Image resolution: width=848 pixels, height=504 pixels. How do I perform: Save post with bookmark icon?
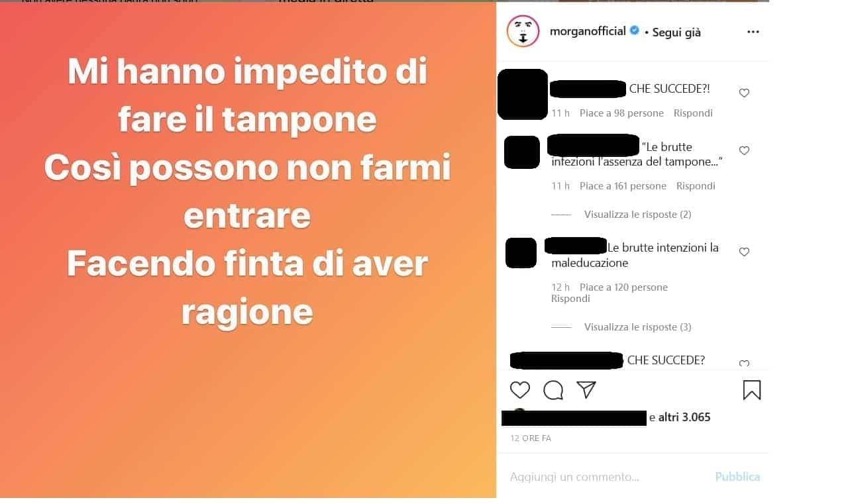tap(752, 390)
